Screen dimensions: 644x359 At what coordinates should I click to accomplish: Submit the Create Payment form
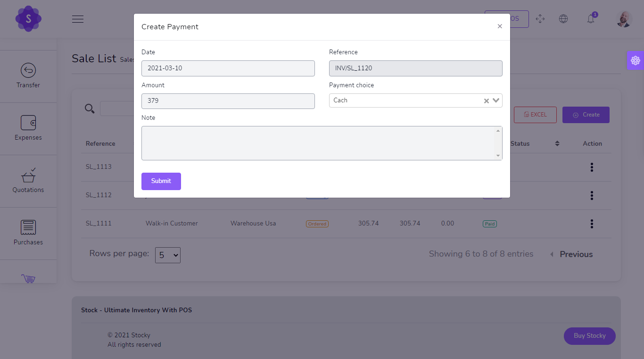[x=161, y=181]
